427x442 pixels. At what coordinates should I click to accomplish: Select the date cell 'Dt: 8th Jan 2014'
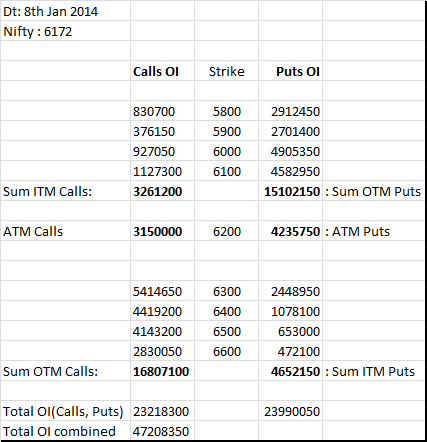tap(65, 11)
